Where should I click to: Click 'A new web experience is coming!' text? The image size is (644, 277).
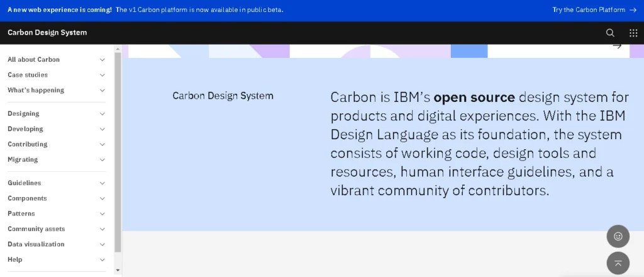60,10
